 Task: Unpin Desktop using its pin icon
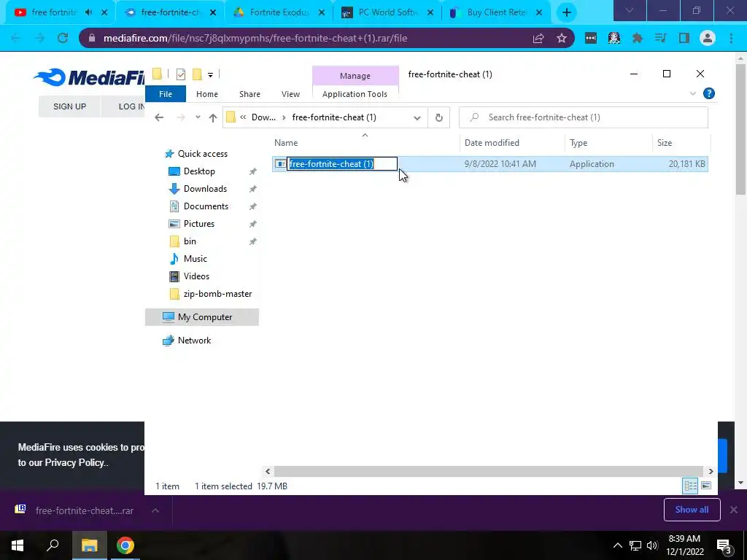pos(253,171)
